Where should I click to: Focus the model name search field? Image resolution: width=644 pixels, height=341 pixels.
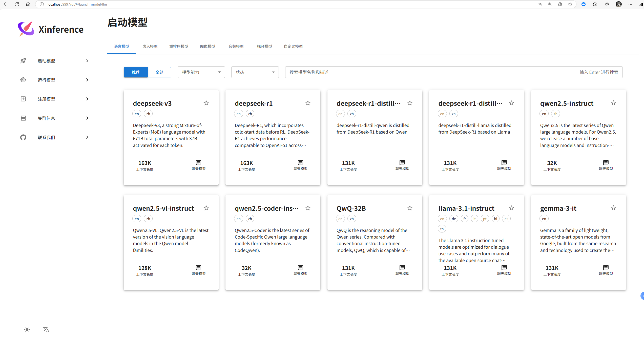[x=430, y=72]
